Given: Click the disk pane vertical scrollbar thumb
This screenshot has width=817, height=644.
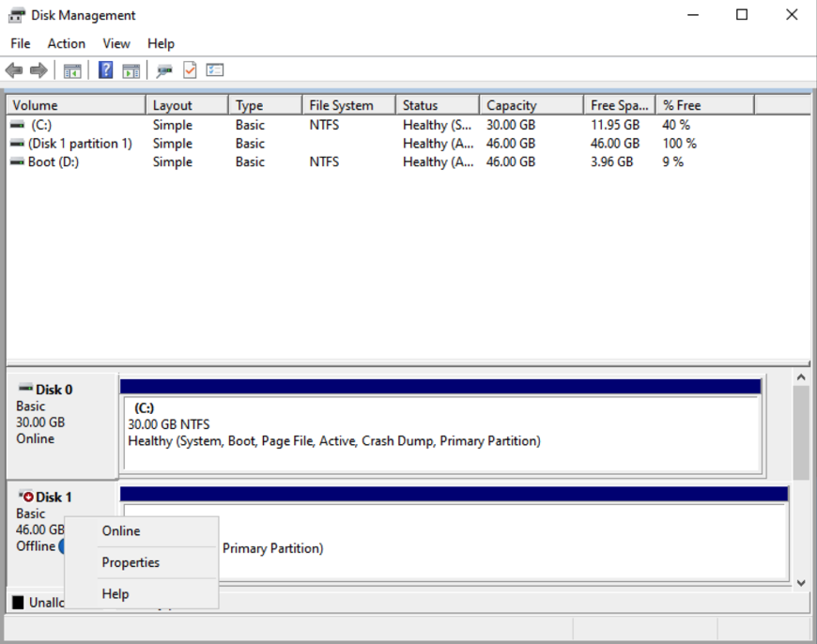Looking at the screenshot, I should 801,433.
